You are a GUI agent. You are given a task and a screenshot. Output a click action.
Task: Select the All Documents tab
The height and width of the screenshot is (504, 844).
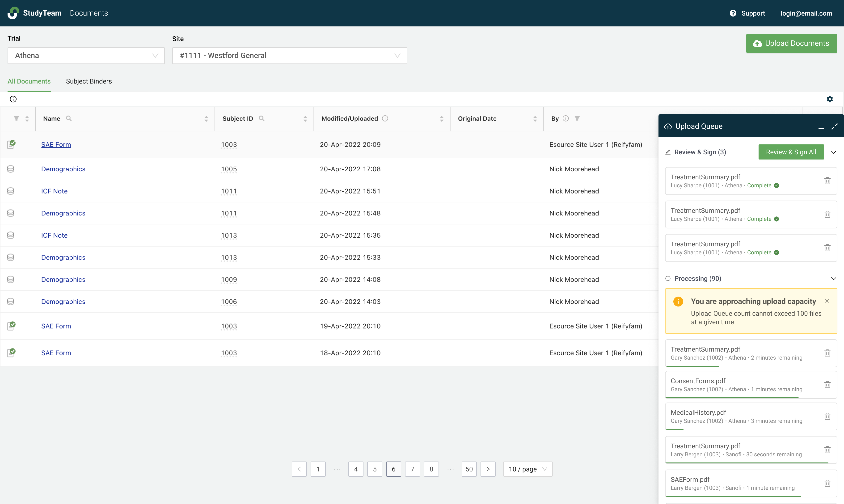29,81
